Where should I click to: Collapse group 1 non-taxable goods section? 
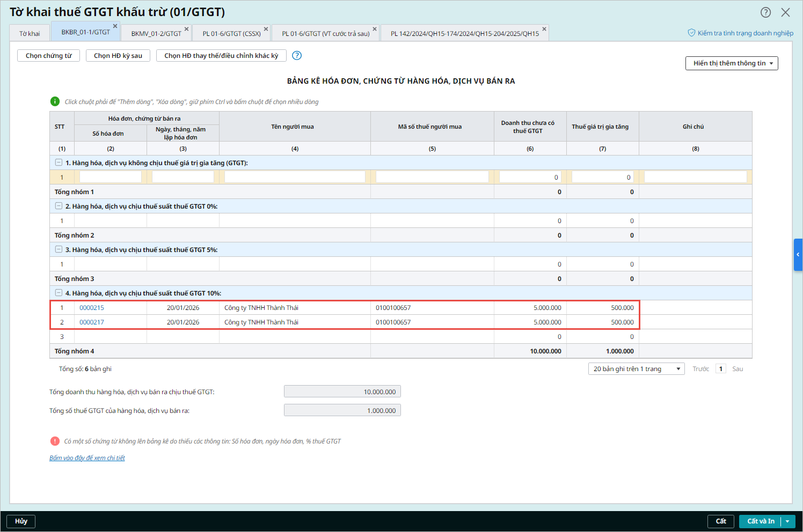(x=59, y=162)
